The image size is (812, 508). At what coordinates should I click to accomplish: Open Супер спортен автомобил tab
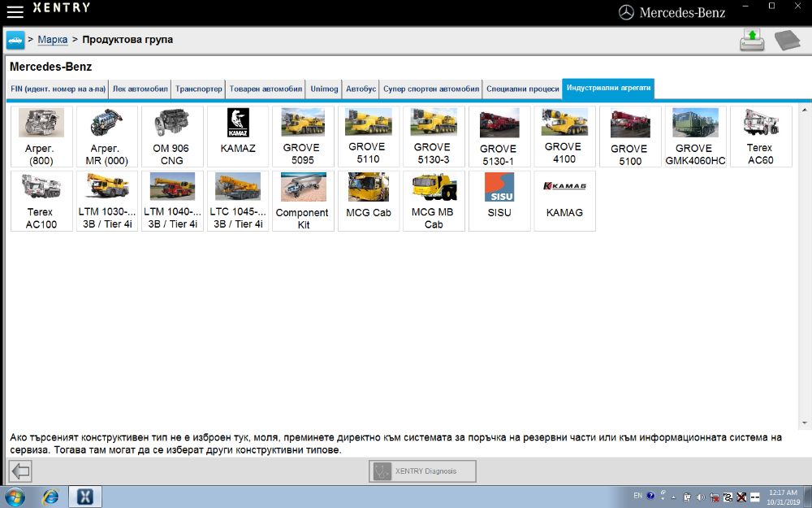point(431,89)
